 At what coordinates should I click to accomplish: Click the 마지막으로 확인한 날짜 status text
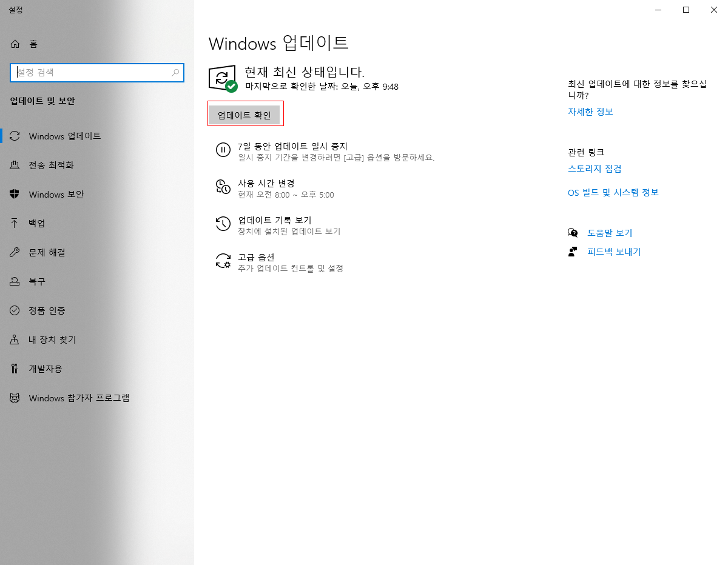point(322,87)
